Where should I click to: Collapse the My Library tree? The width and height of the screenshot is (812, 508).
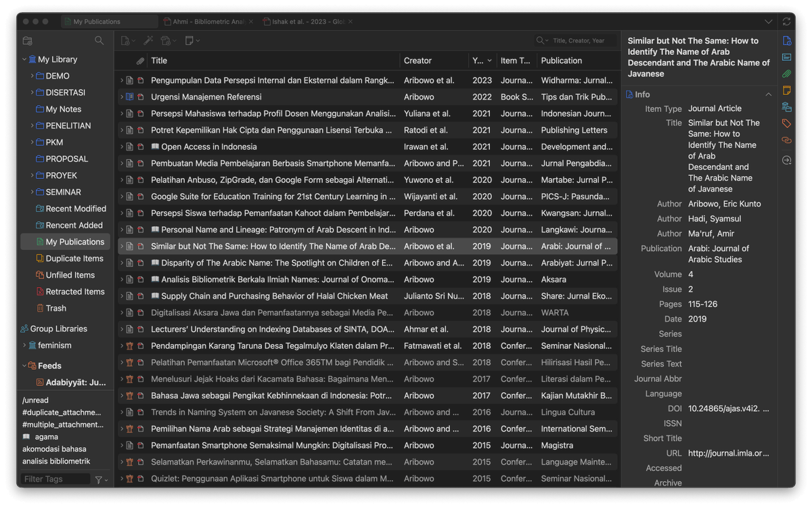tap(24, 60)
